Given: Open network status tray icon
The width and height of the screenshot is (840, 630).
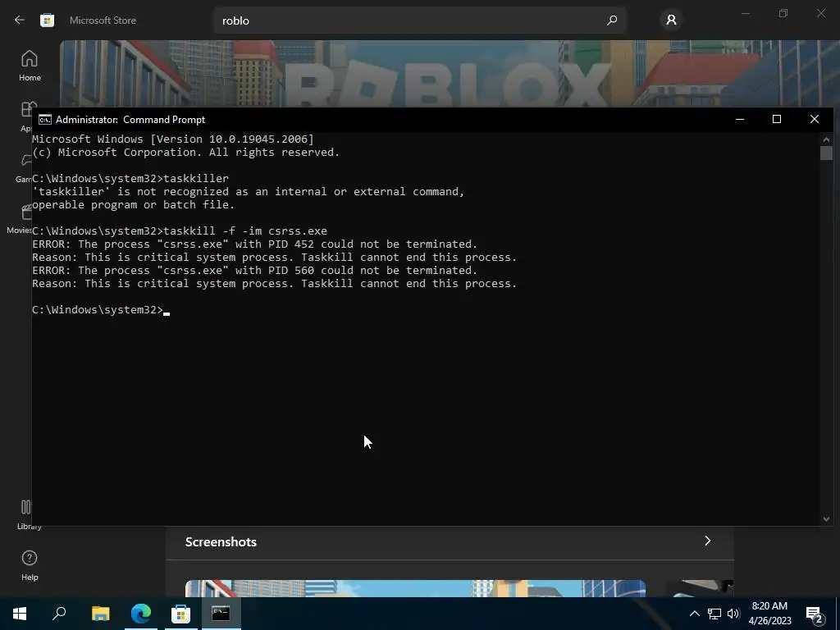Looking at the screenshot, I should (x=714, y=614).
